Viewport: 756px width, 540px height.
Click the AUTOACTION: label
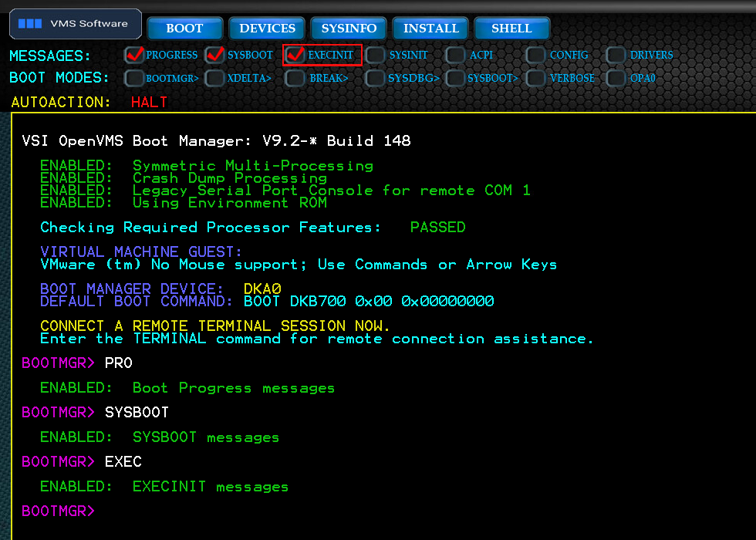(61, 102)
